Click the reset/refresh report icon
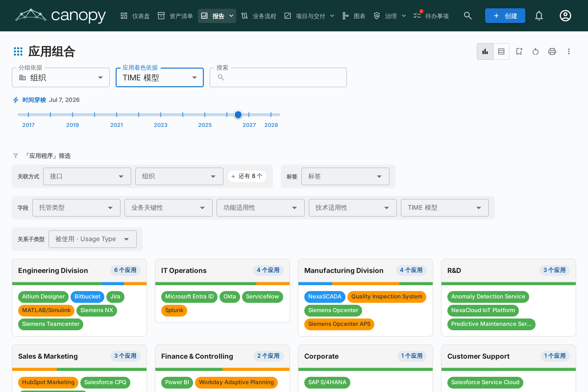This screenshot has width=588, height=392. (x=536, y=51)
